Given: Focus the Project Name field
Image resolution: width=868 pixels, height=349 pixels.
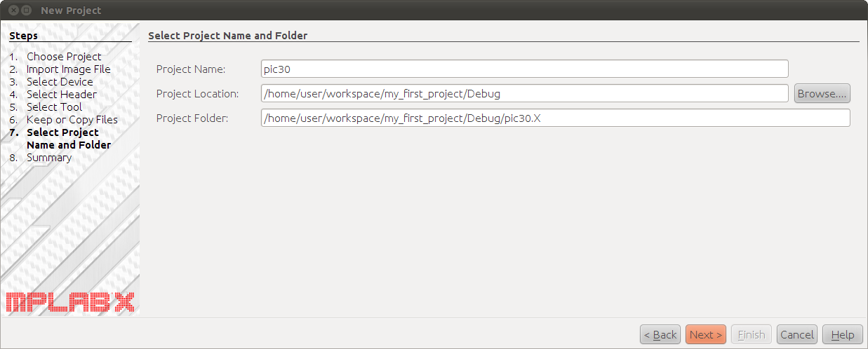Looking at the screenshot, I should 525,69.
